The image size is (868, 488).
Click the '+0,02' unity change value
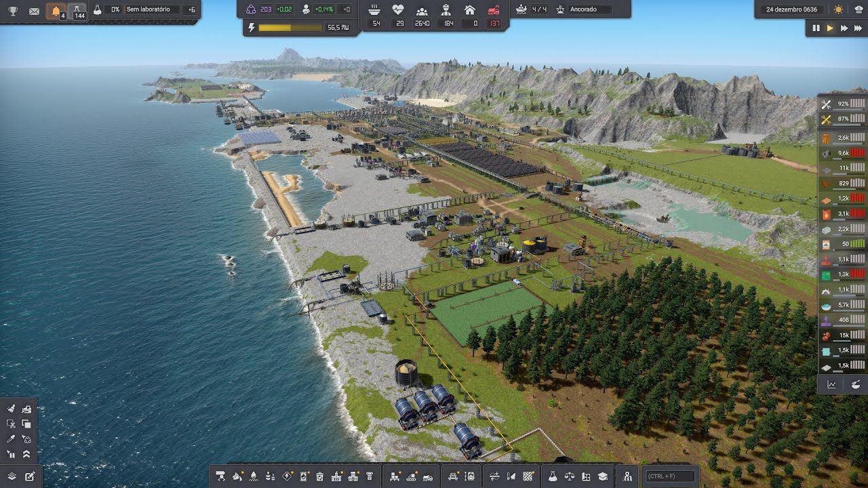click(x=284, y=9)
